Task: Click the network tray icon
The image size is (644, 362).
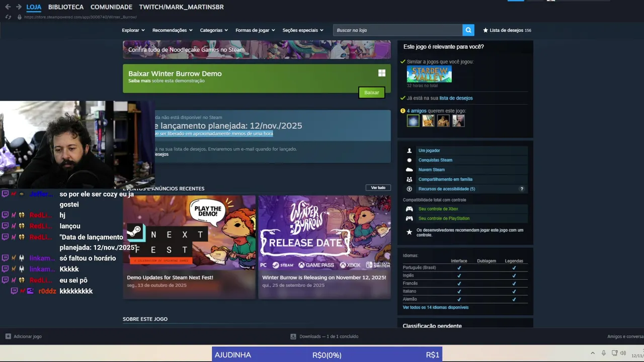Action: [614, 353]
